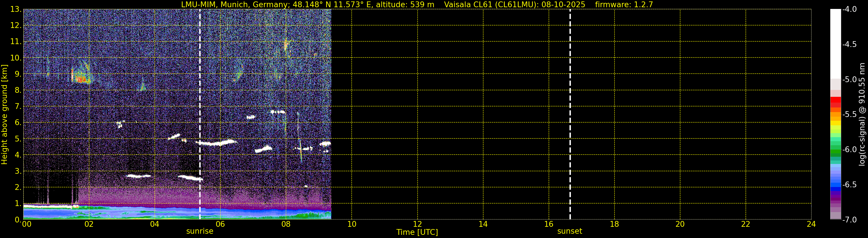Click the 'Time [UTC]' axis label

click(x=417, y=232)
